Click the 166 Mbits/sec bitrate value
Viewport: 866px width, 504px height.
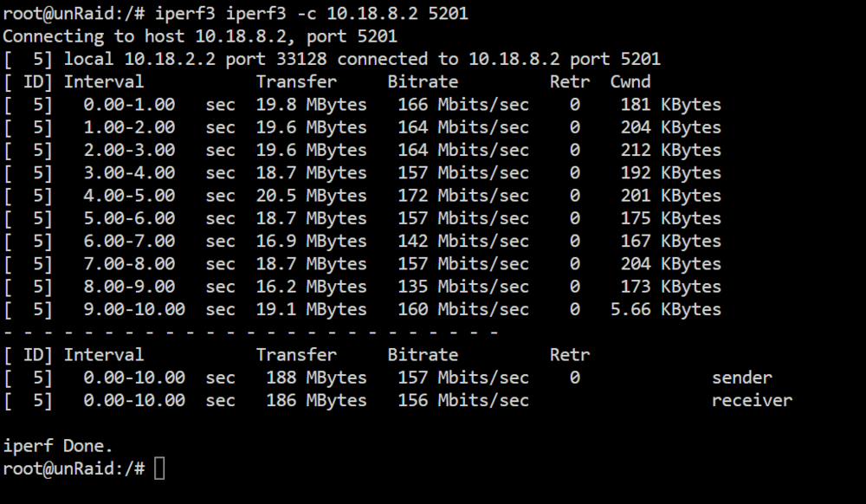[x=463, y=104]
